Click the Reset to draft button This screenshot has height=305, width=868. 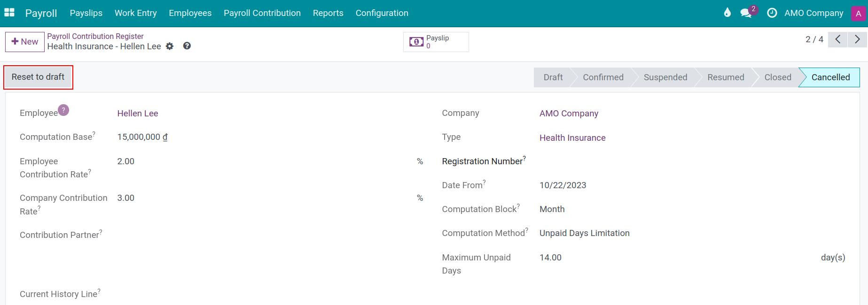[x=38, y=77]
